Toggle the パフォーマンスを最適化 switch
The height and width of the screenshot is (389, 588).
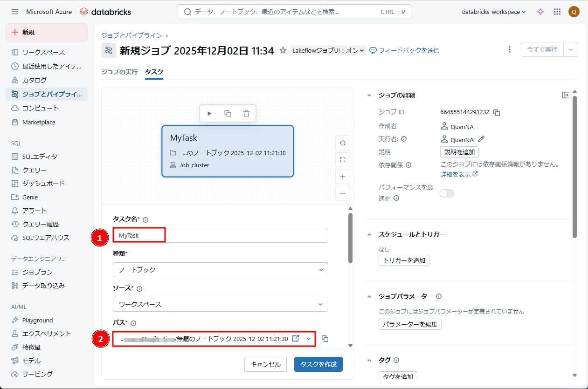point(446,193)
